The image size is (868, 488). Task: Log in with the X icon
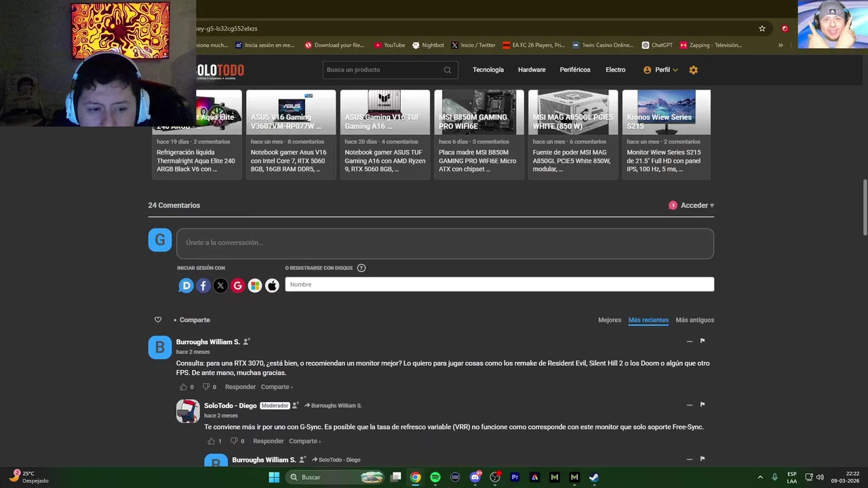coord(220,286)
